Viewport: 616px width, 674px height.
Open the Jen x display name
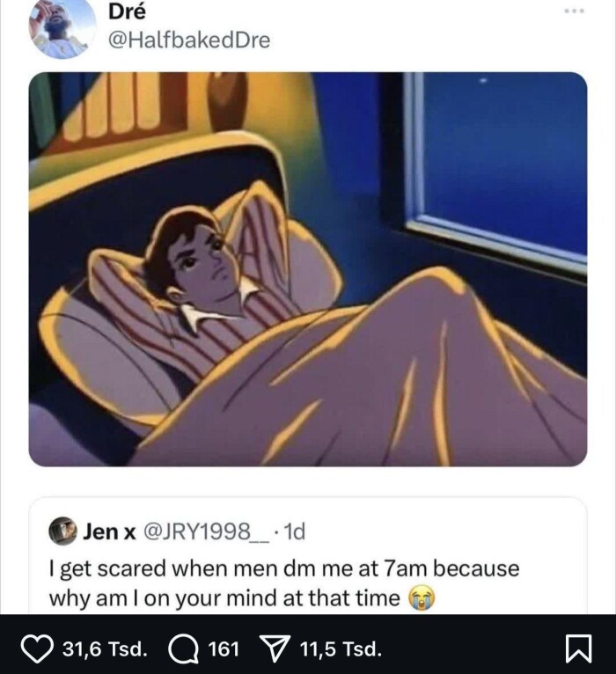point(109,531)
